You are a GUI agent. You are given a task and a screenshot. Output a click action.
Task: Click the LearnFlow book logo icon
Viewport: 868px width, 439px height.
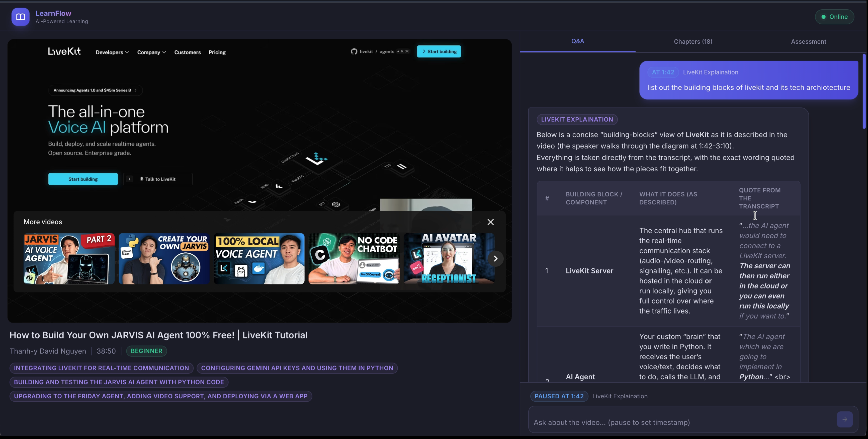coord(20,17)
